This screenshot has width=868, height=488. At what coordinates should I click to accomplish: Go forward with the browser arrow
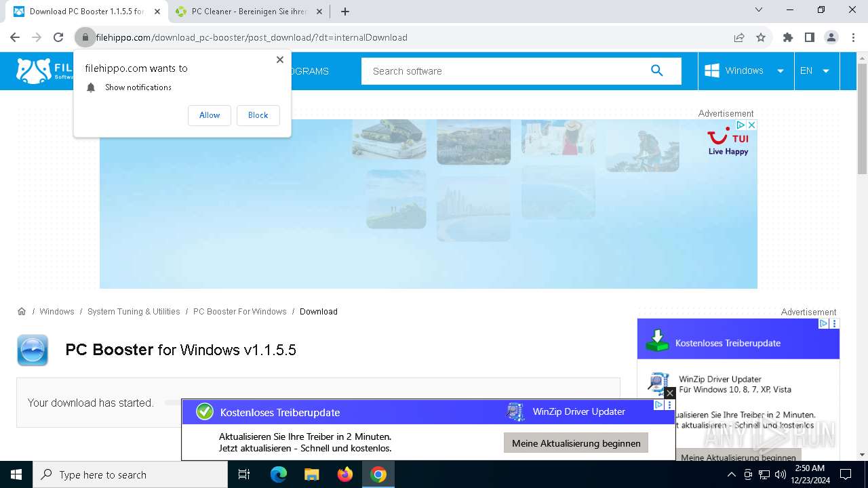[x=37, y=37]
